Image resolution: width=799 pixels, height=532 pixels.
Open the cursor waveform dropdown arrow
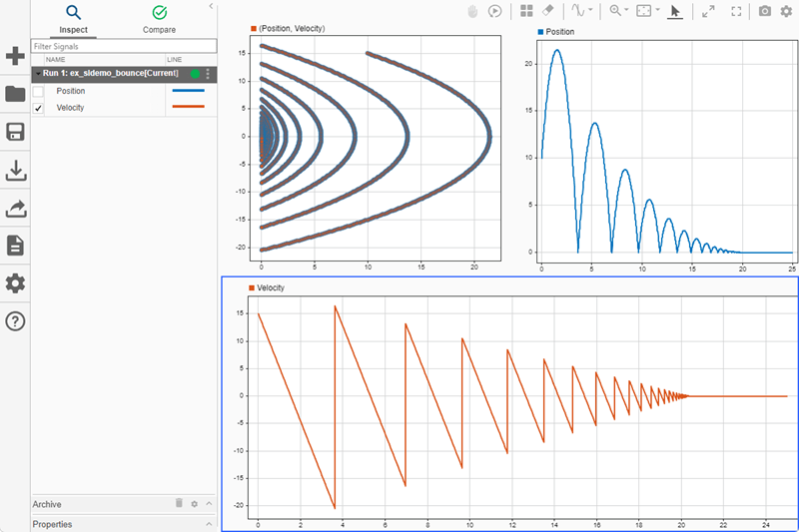click(591, 11)
